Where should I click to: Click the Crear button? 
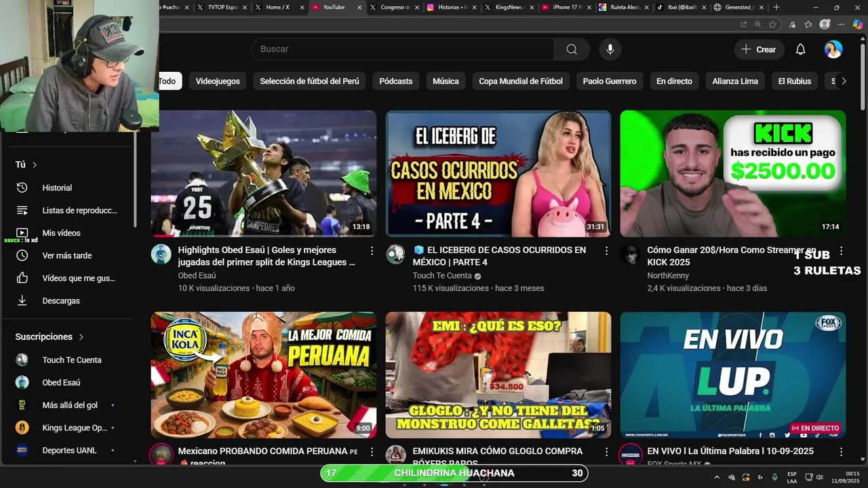point(759,49)
